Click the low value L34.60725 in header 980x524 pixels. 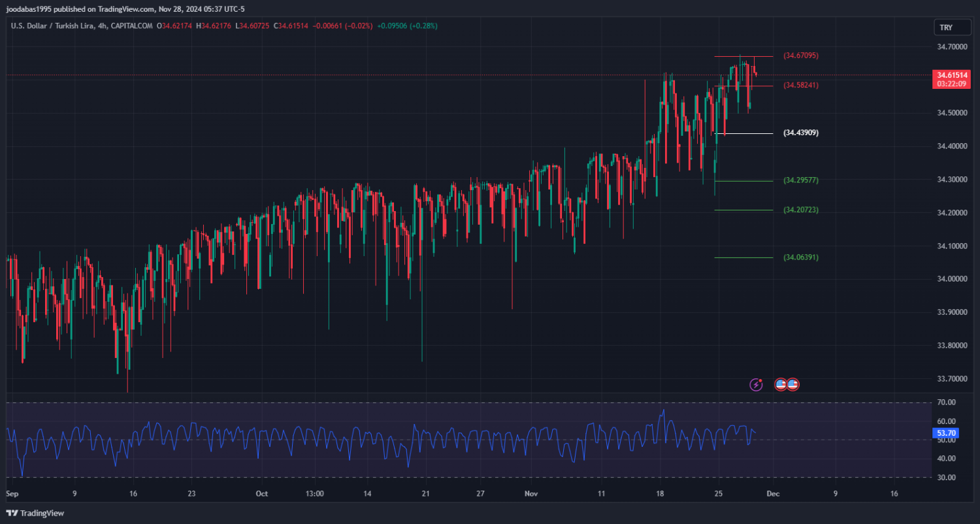click(253, 26)
